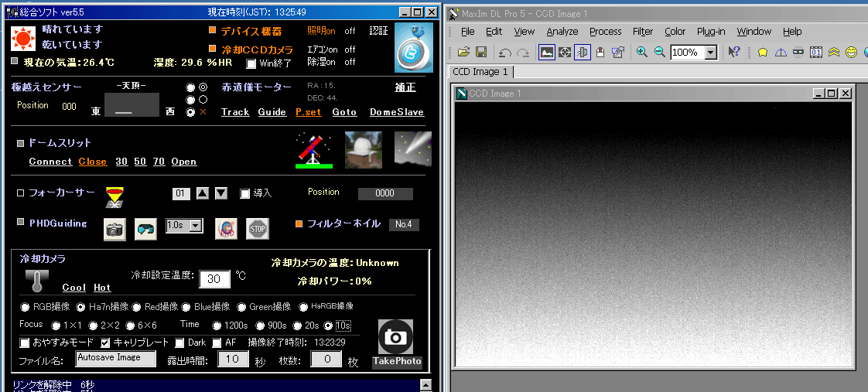868x392 pixels.
Task: Click the Save disk icon in MaxIm DL
Action: pyautogui.click(x=481, y=53)
